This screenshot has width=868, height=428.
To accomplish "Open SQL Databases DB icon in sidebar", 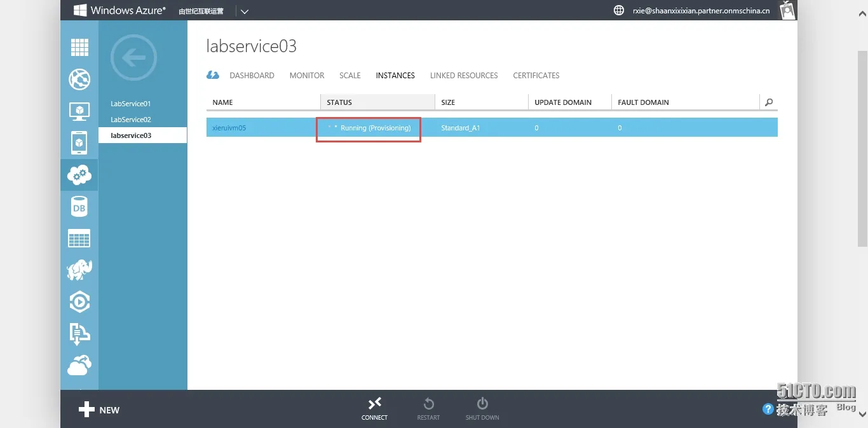I will pyautogui.click(x=79, y=207).
